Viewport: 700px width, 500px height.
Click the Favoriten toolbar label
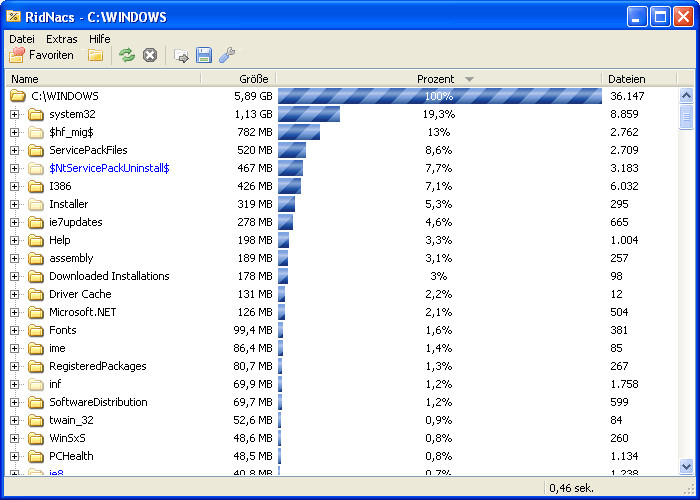[51, 55]
